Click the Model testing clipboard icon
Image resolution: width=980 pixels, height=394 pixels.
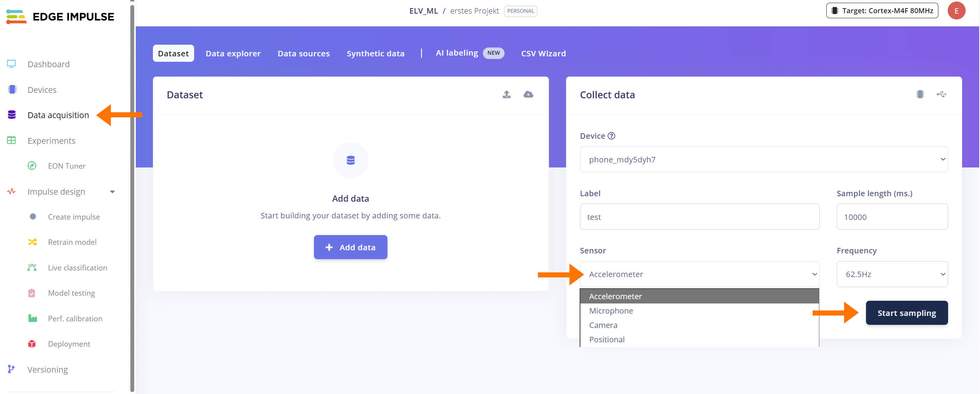point(32,293)
